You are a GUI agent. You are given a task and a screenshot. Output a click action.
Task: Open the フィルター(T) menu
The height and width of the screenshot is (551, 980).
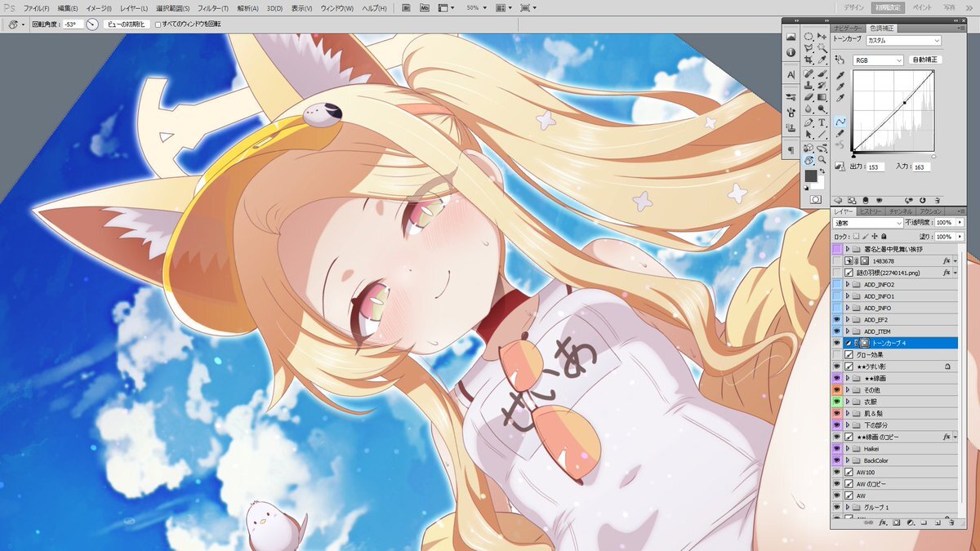click(x=212, y=7)
